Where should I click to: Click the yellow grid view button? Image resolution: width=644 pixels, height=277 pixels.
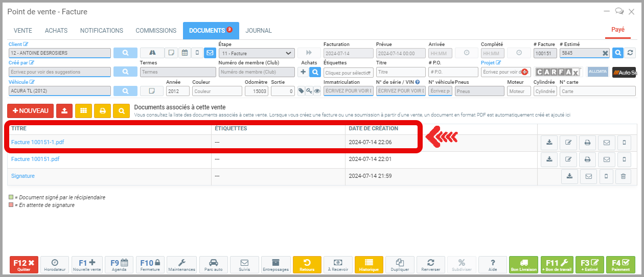(83, 110)
